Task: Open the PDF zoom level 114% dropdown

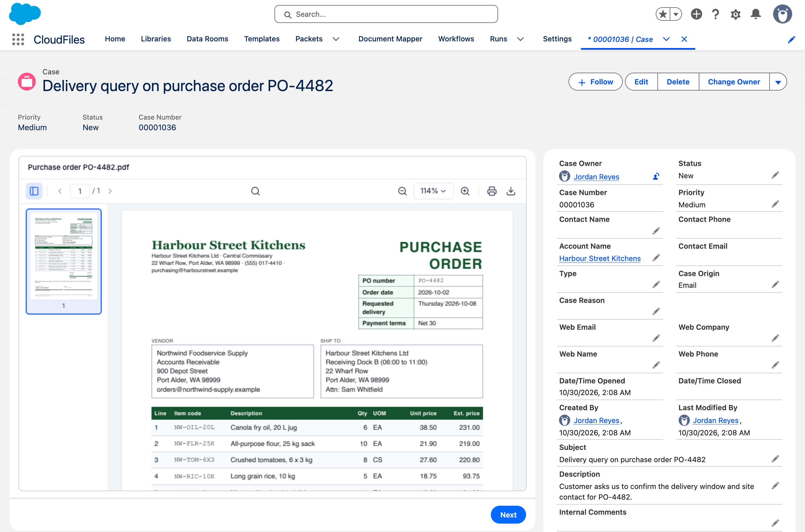Action: pyautogui.click(x=433, y=191)
